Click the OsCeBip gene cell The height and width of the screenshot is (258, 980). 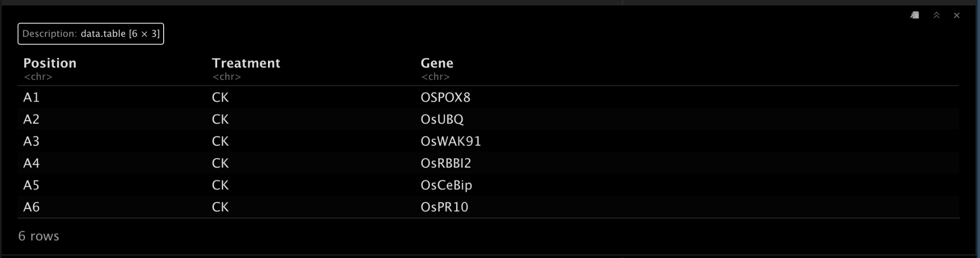[x=446, y=185]
